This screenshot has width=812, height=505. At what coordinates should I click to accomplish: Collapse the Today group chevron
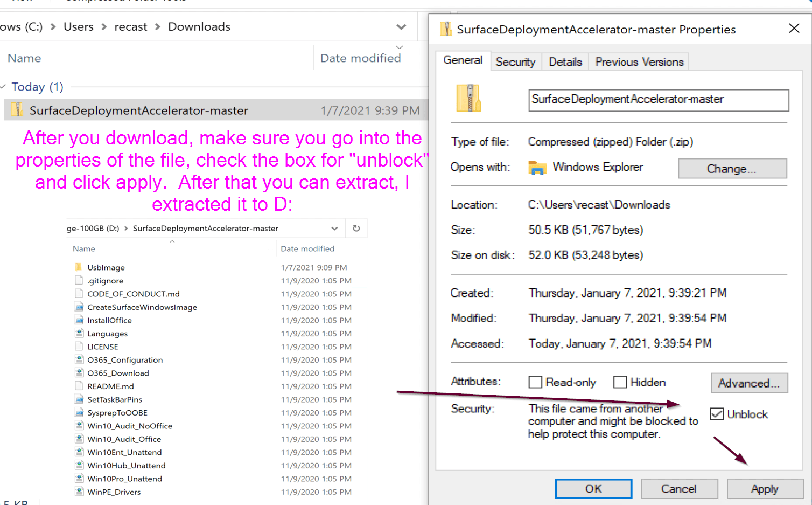(4, 87)
